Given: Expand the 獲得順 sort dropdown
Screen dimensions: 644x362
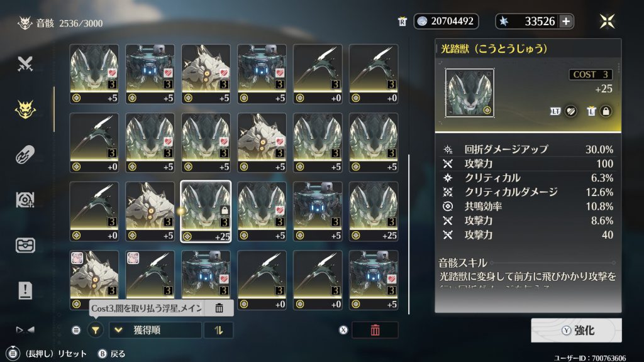Looking at the screenshot, I should (x=155, y=330).
